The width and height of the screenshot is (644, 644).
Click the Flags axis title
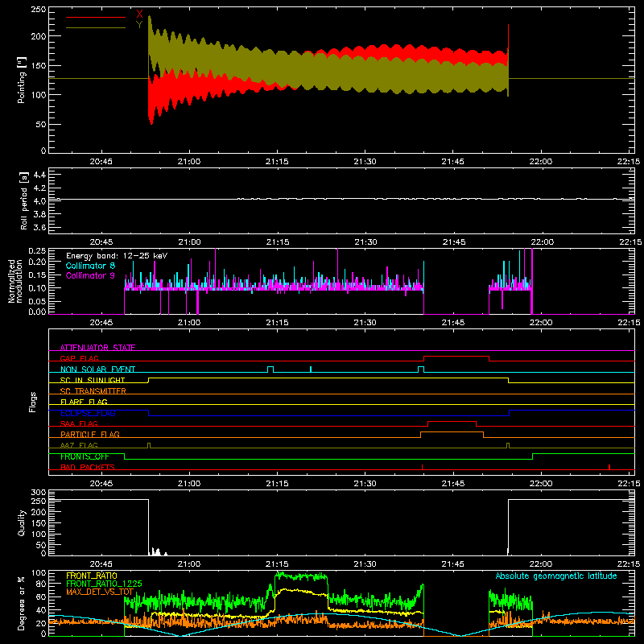click(x=33, y=402)
